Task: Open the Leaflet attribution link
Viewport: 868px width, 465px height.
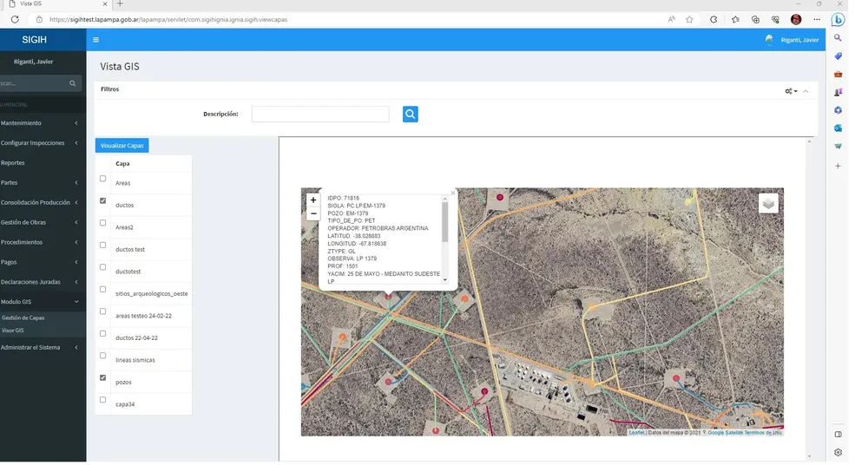Action: point(636,432)
